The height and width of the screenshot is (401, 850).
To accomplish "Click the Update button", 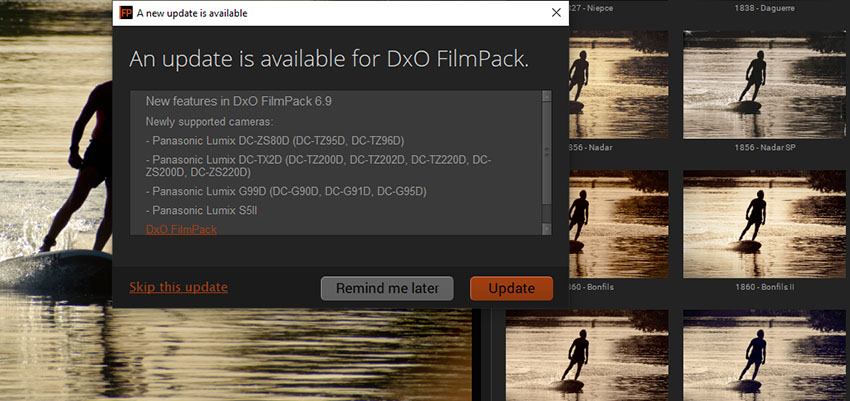I will [x=511, y=288].
